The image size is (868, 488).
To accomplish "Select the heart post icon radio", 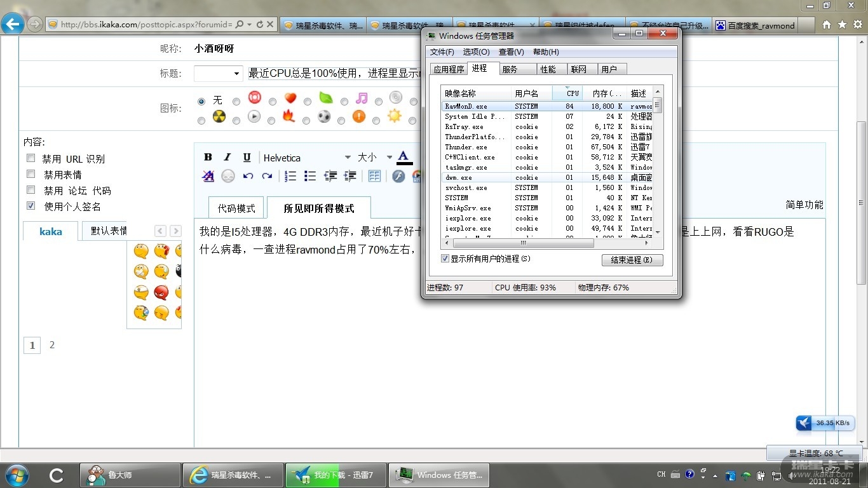I will click(273, 101).
